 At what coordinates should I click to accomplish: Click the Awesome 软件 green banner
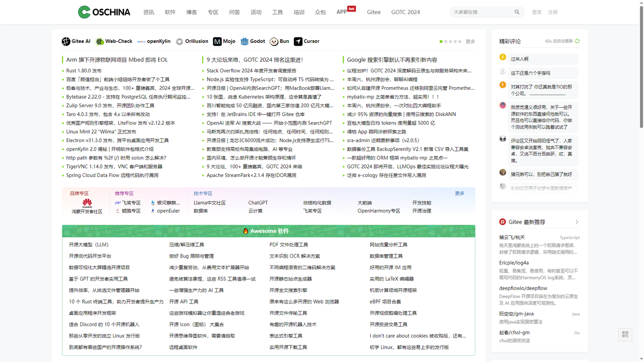pyautogui.click(x=268, y=231)
